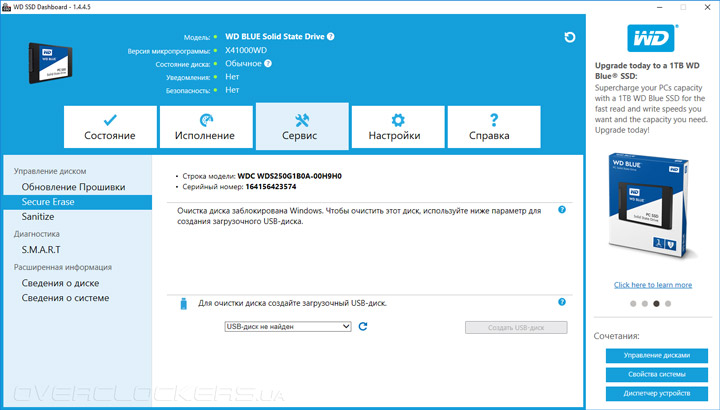Viewport: 720px width, 410px height.
Task: Open Сведения о системе
Action: 65,298
